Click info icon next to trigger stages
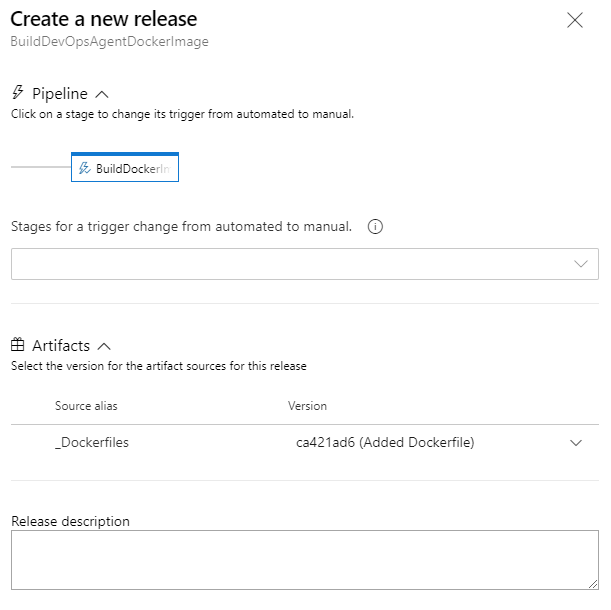 [x=375, y=227]
